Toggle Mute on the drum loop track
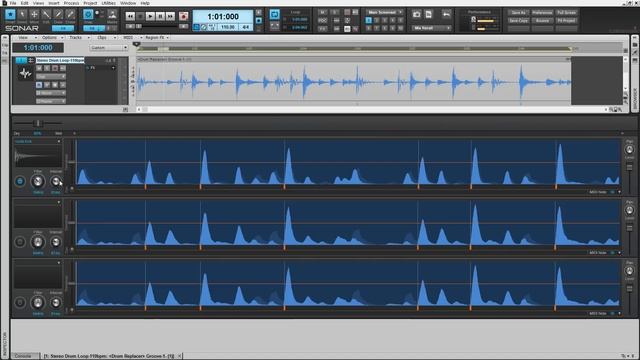The height and width of the screenshot is (360, 640). [x=39, y=68]
